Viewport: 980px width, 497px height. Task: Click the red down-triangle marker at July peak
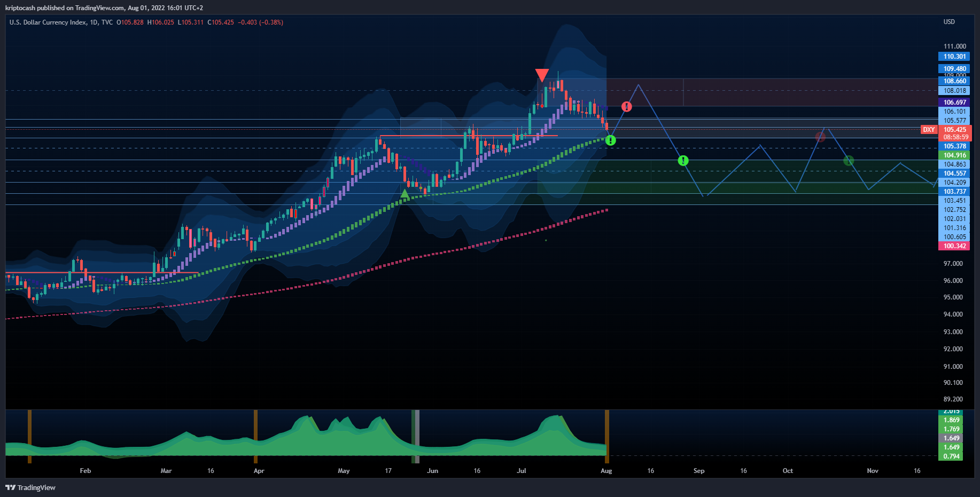pos(542,75)
